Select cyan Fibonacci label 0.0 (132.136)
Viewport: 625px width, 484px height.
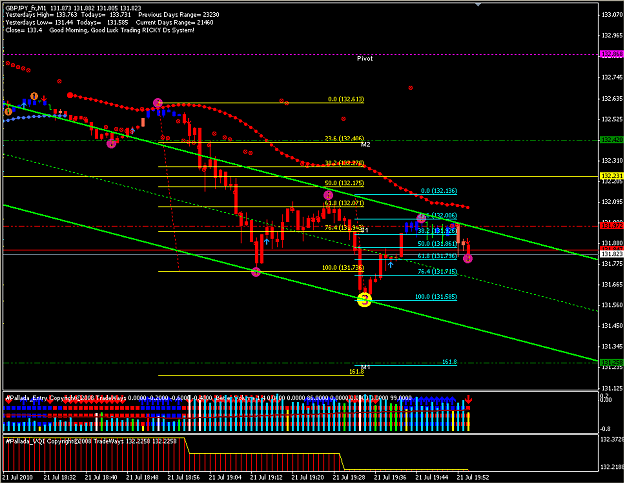tap(439, 191)
